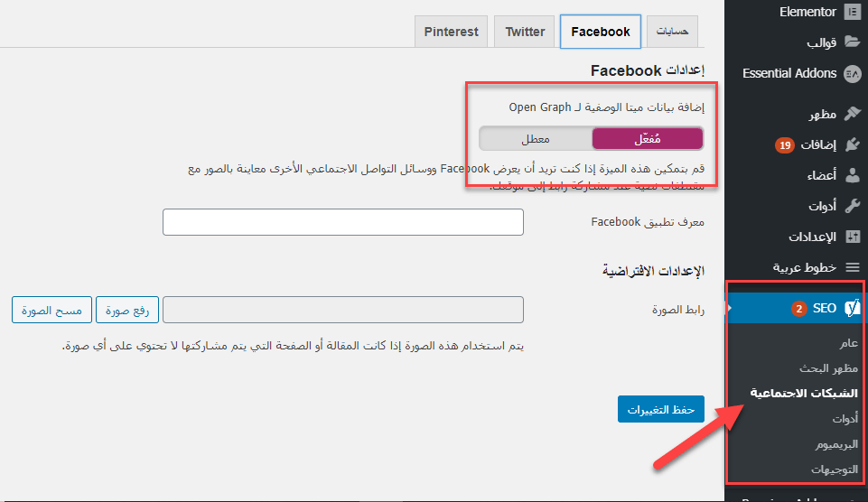Select the Facebook tab
The width and height of the screenshot is (868, 502).
(601, 32)
